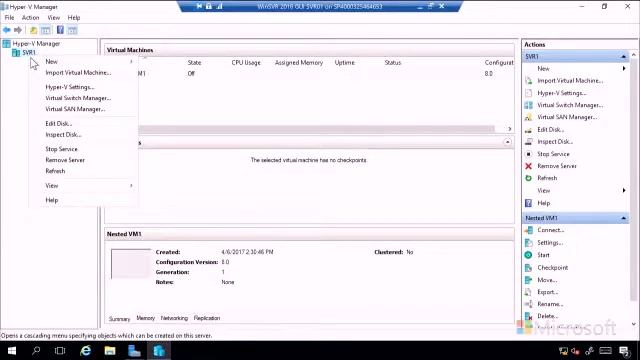
Task: Choose Virtual SAN Manager in context menu
Action: (x=84, y=109)
